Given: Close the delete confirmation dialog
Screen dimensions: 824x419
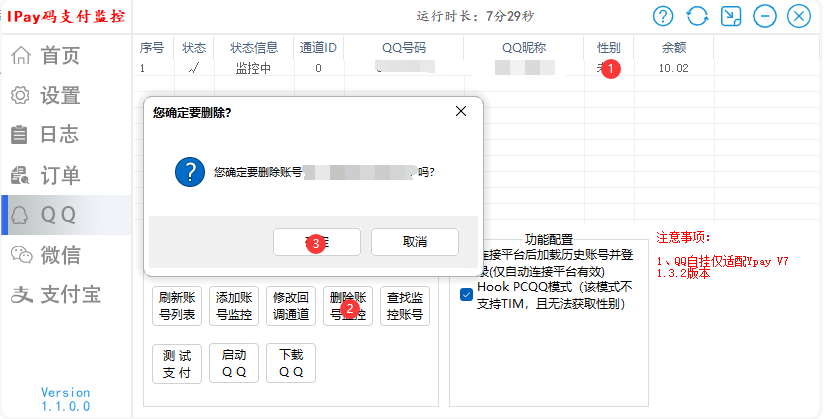Looking at the screenshot, I should tap(461, 111).
